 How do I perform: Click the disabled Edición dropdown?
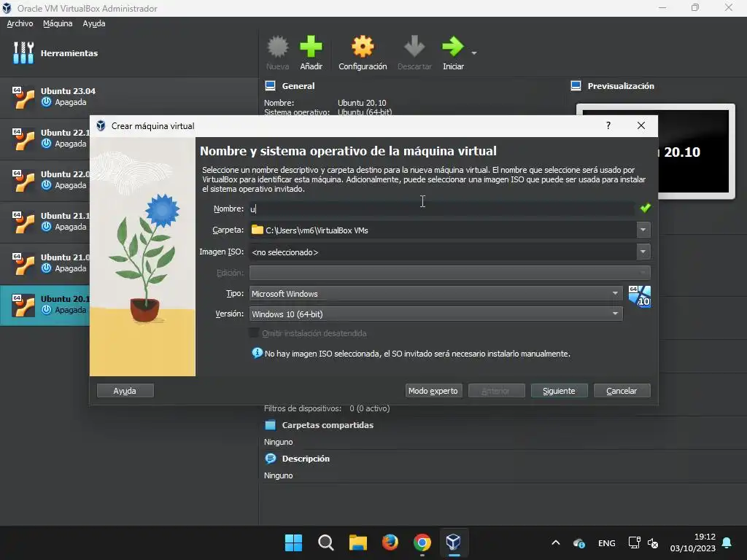(449, 273)
